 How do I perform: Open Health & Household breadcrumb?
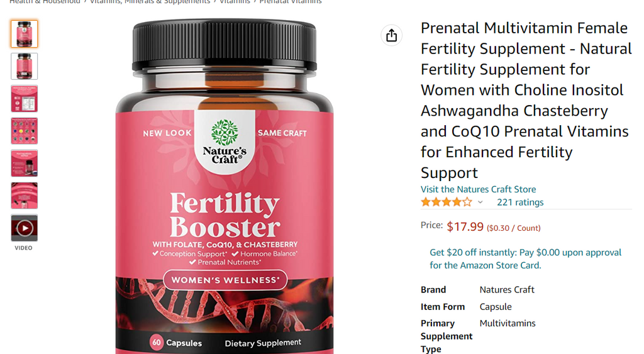click(45, 2)
